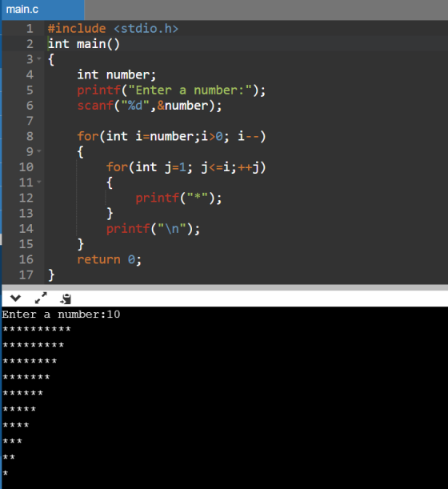Collapse the console with the chevron icon

[x=15, y=299]
